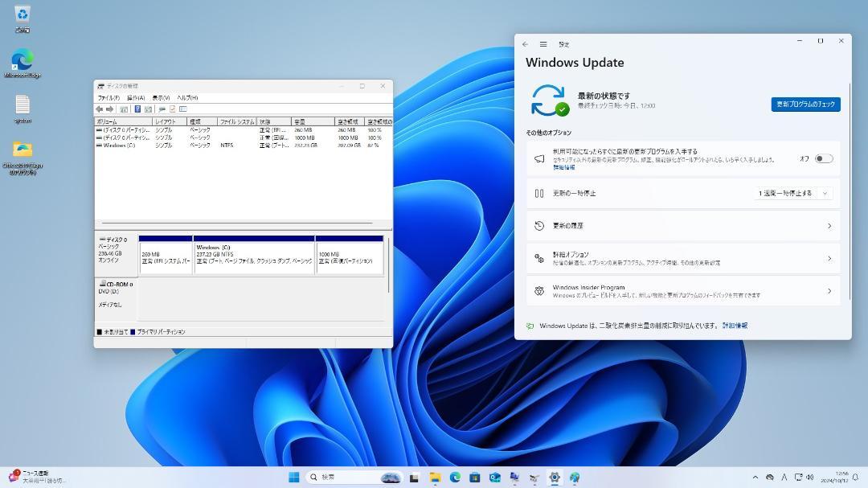This screenshot has height=488, width=868.
Task: Open the 操作(A) menu in Disk Management
Action: [136, 98]
